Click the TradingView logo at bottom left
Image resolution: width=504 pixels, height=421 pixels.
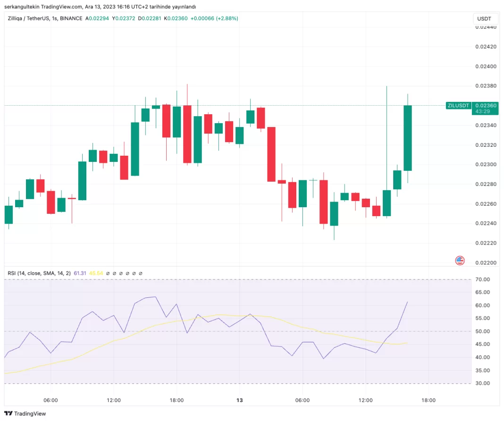tap(25, 413)
